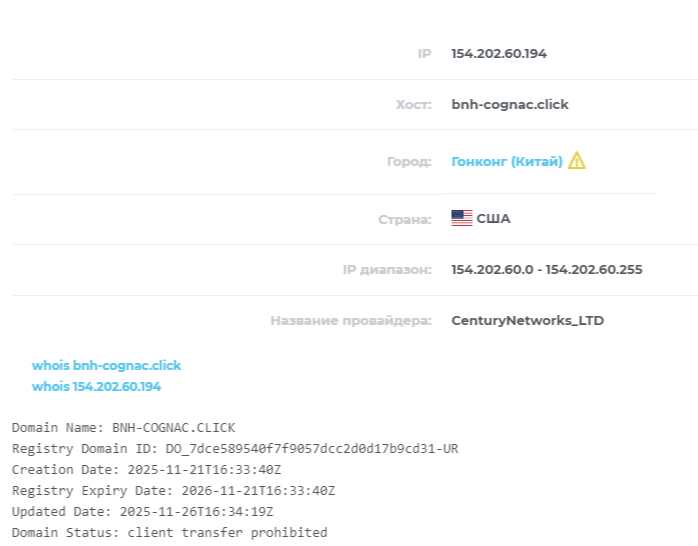Screen dimensions: 698x546
Task: Click the Название провайдера field label
Action: 350,321
